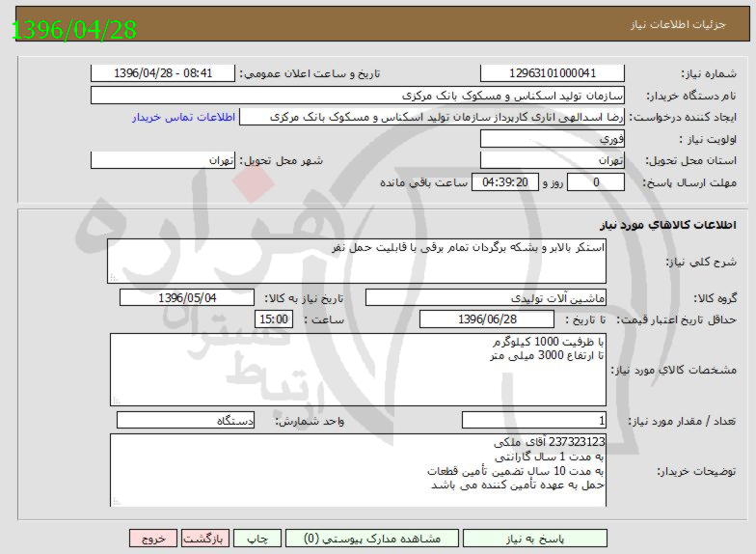This screenshot has height=554, width=756.
Task: Click the general need description textarea
Action: pyautogui.click(x=357, y=261)
